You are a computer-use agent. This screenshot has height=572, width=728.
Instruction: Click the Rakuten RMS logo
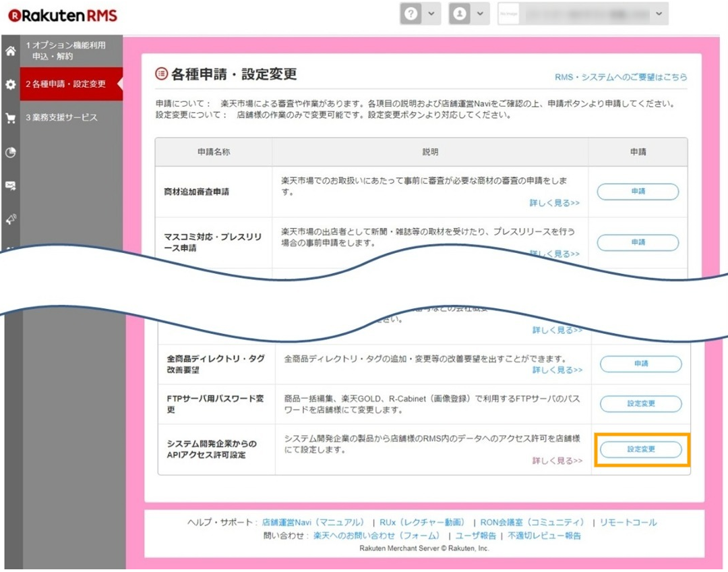pos(63,16)
